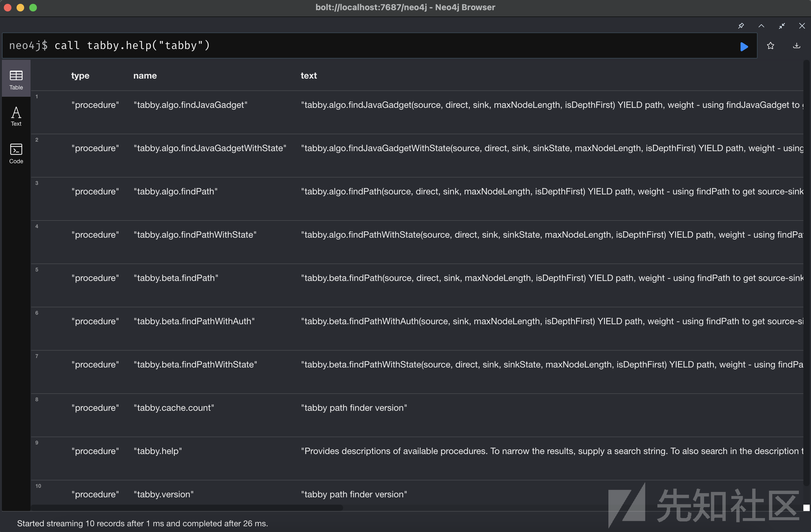Click the horizontal scrollbar under the table
Image resolution: width=811 pixels, height=532 pixels.
click(187, 508)
